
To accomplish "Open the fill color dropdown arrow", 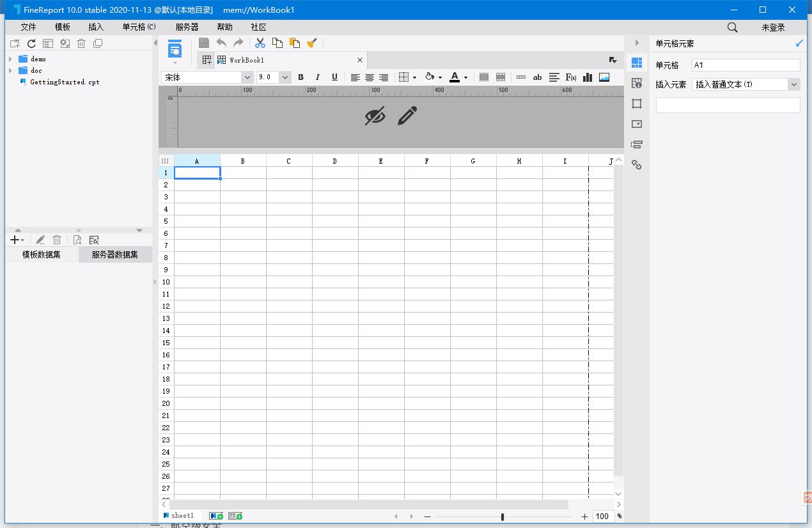I will [440, 78].
